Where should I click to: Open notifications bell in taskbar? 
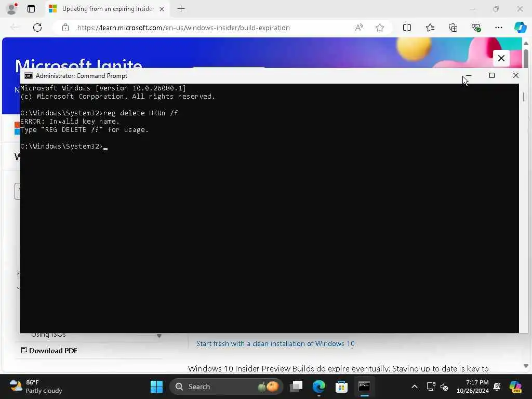click(497, 387)
